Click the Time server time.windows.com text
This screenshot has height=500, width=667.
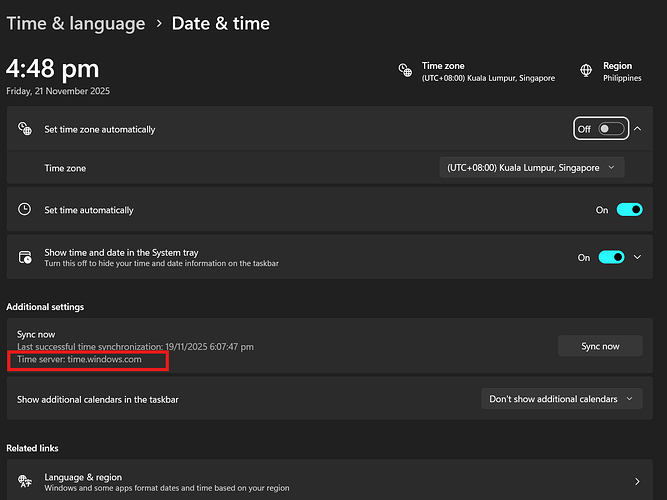click(88, 359)
